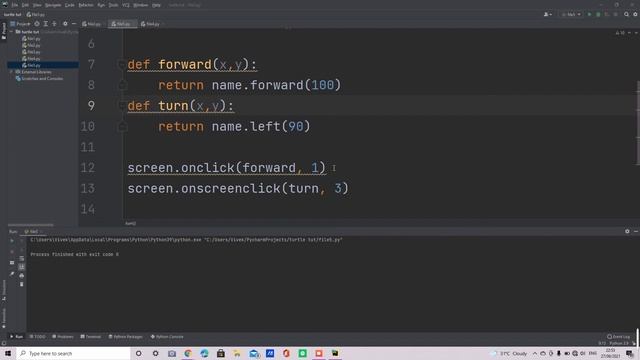Open Run tool window gear settings
The image size is (640, 360).
[x=627, y=231]
